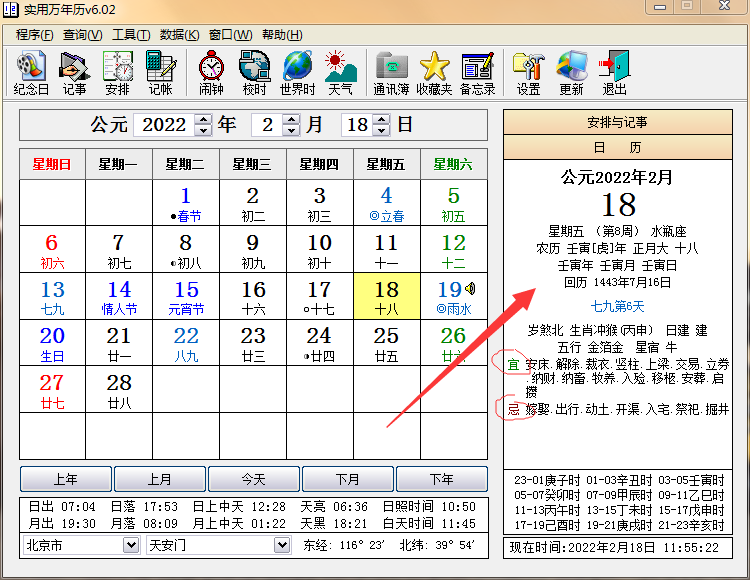Screen dimensions: 750x580
Task: Decrease the month with down stepper
Action: [x=291, y=131]
